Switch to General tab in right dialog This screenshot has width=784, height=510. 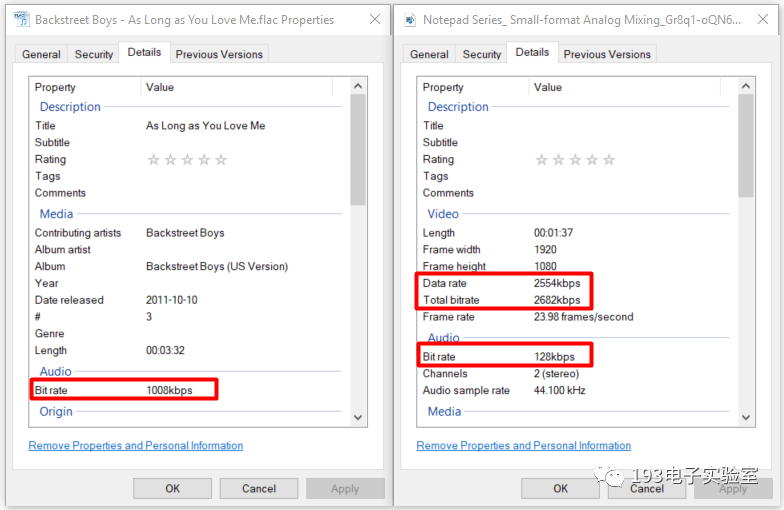429,55
